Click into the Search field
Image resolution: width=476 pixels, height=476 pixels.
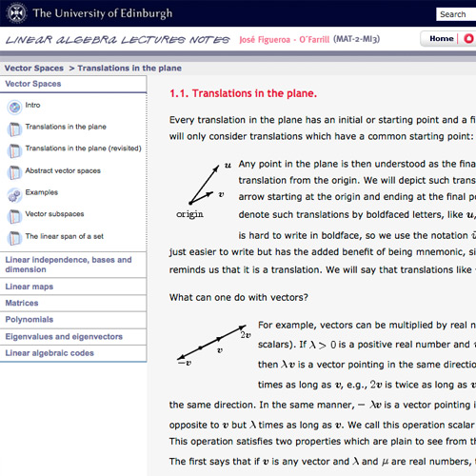456,14
